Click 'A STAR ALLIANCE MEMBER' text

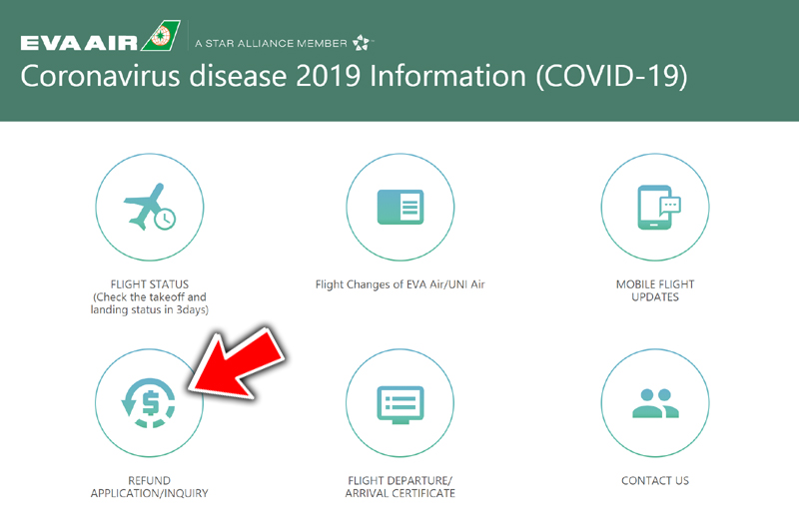point(271,43)
